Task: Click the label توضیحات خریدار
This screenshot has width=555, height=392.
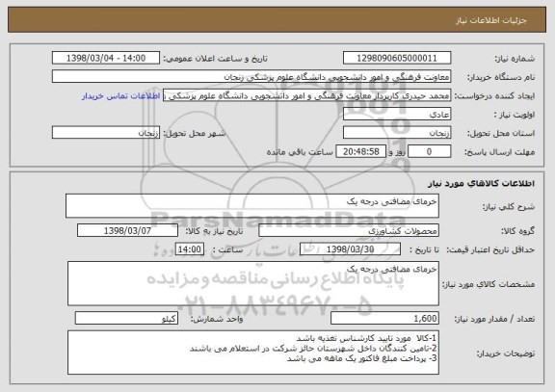Action: [x=506, y=353]
